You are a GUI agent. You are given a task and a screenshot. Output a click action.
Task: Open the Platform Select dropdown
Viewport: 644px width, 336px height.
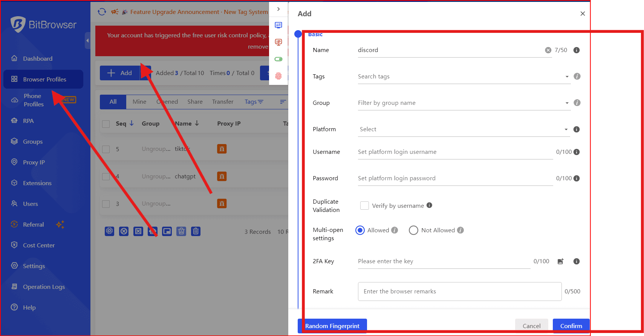click(x=463, y=129)
